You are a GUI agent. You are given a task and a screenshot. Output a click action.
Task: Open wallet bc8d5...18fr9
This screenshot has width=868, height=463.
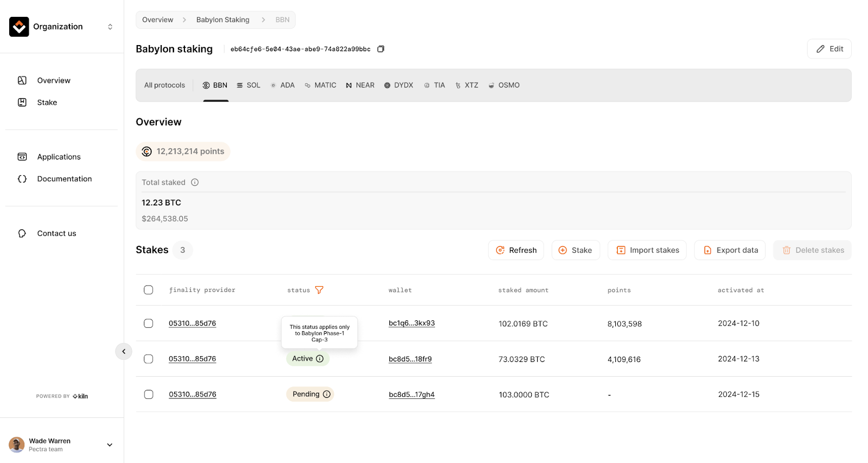click(x=410, y=359)
